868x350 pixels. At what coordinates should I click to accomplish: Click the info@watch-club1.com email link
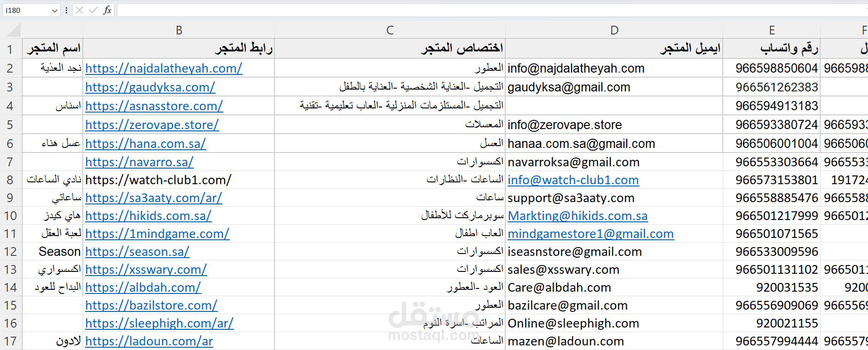573,180
